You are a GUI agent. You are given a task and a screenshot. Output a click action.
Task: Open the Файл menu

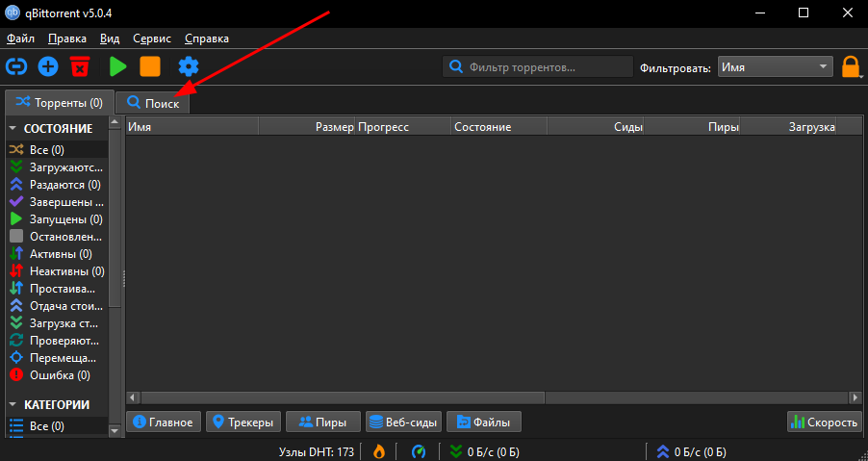click(x=20, y=38)
